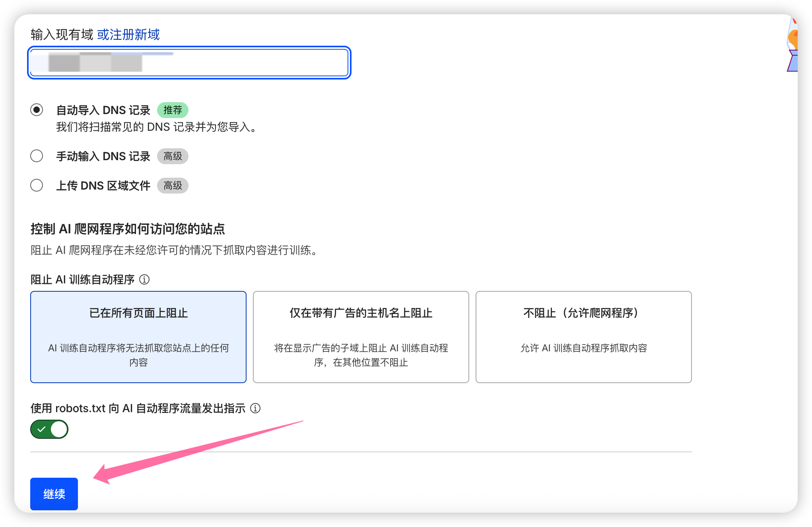The width and height of the screenshot is (812, 527).
Task: Select 手动输入 DNS 记录 radio option
Action: click(37, 156)
